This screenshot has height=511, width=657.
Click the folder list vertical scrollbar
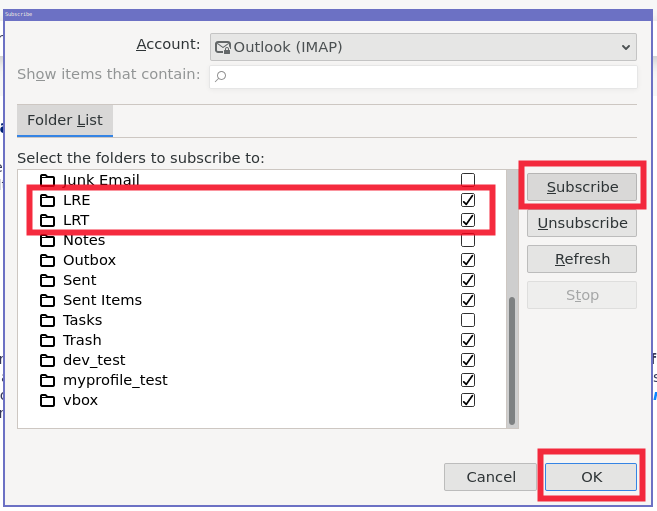tap(512, 360)
